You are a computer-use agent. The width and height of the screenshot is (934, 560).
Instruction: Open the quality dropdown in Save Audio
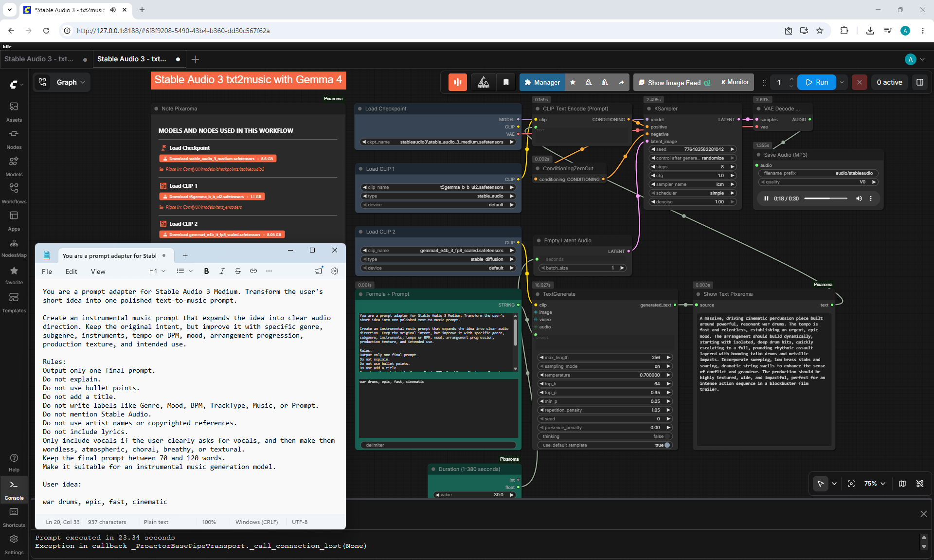[818, 182]
